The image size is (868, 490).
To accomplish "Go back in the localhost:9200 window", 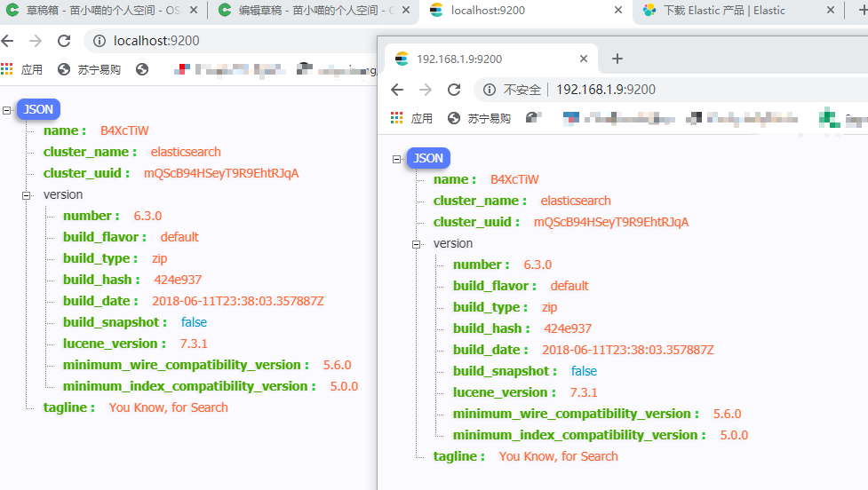I will pos(7,40).
